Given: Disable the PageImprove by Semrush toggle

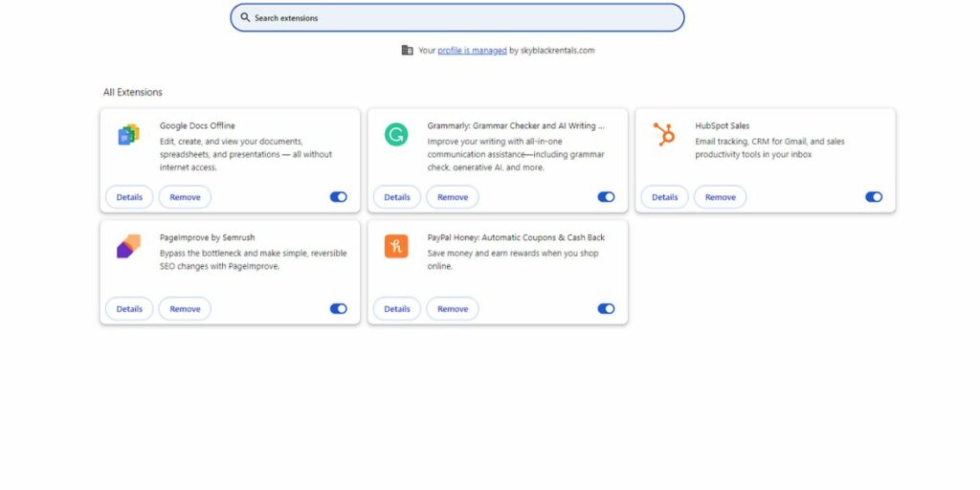Looking at the screenshot, I should tap(338, 309).
